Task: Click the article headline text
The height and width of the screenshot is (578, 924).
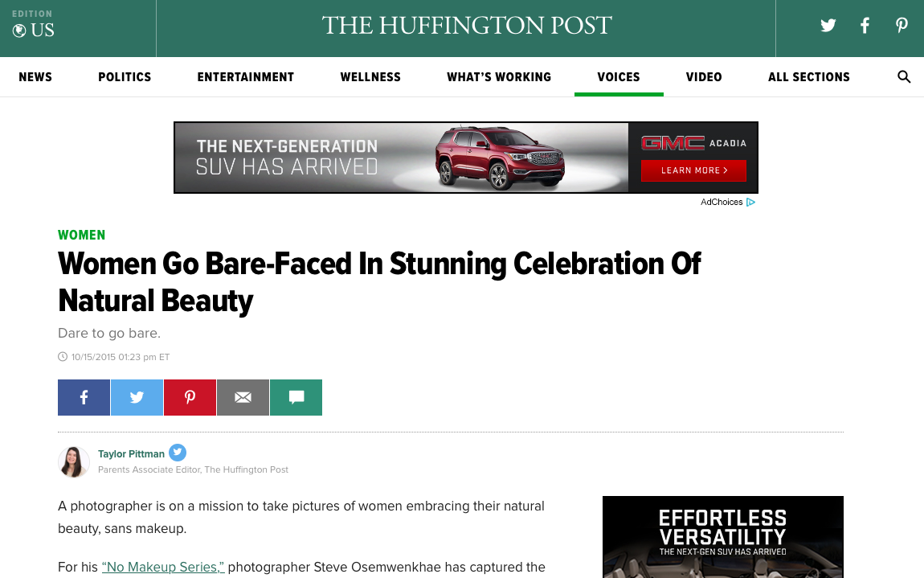Action: click(x=379, y=282)
